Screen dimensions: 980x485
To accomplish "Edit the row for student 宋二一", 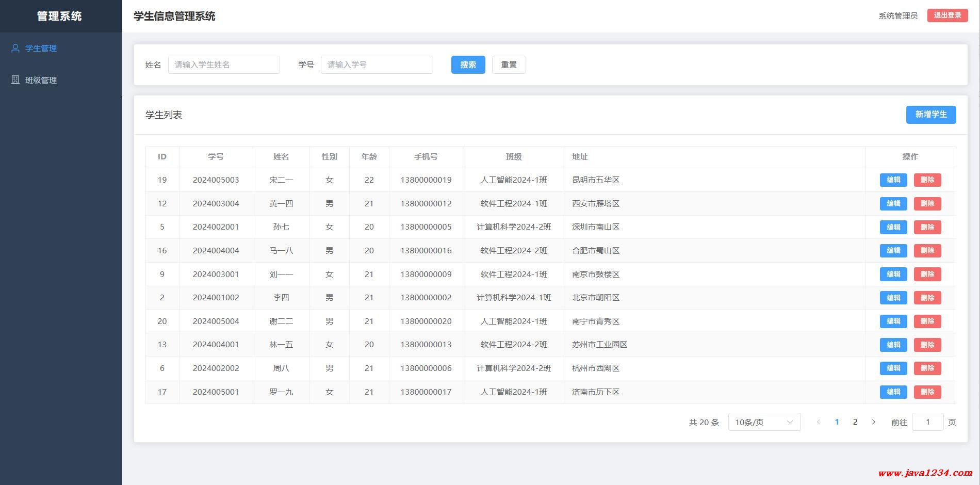I will pyautogui.click(x=893, y=180).
